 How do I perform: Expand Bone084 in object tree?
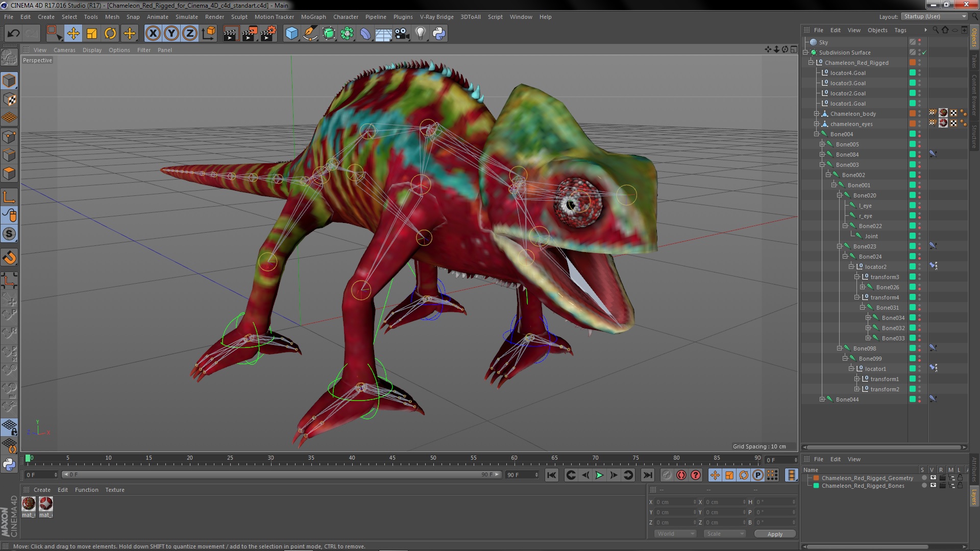point(822,155)
